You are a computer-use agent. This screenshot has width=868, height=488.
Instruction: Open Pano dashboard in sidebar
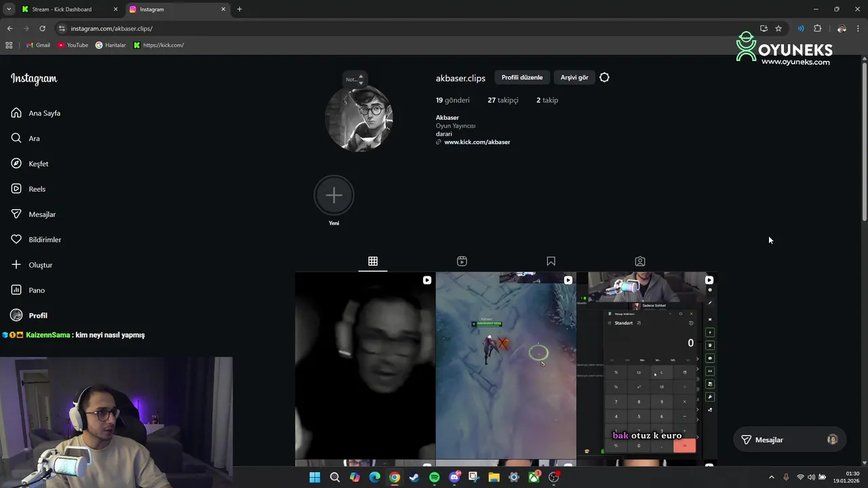[28, 290]
